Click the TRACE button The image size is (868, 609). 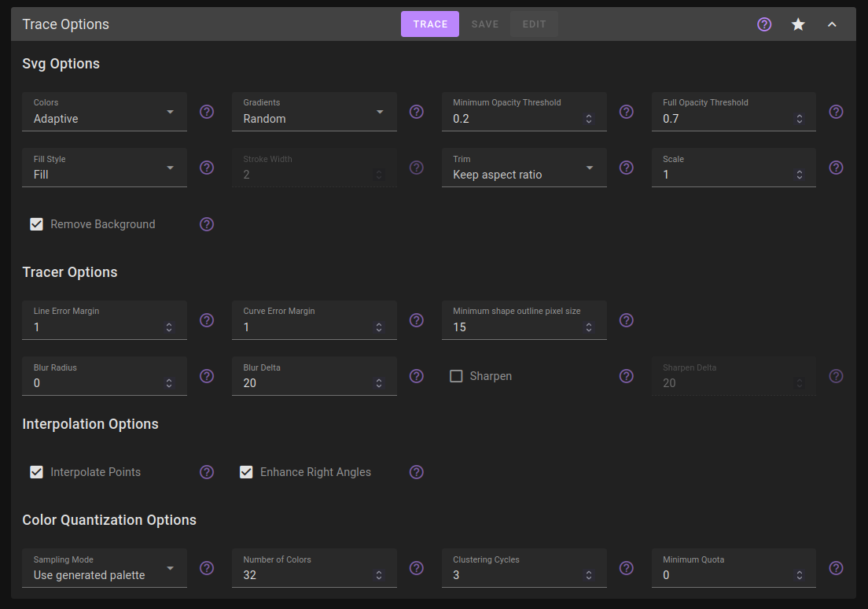click(x=430, y=24)
